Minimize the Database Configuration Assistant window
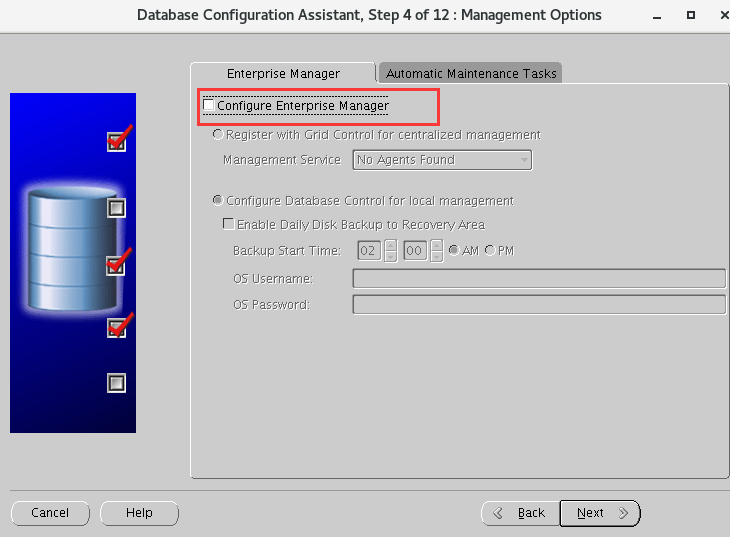This screenshot has width=730, height=537. coord(657,16)
